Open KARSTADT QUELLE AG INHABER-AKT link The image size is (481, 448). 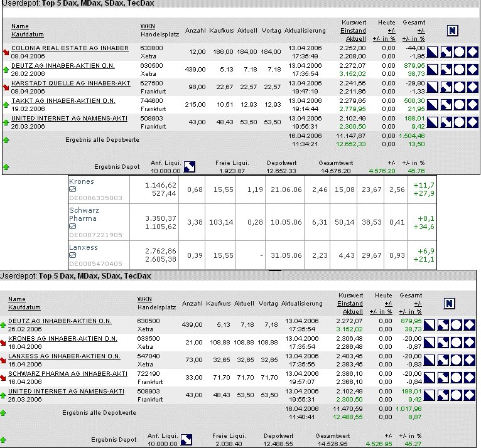point(71,83)
